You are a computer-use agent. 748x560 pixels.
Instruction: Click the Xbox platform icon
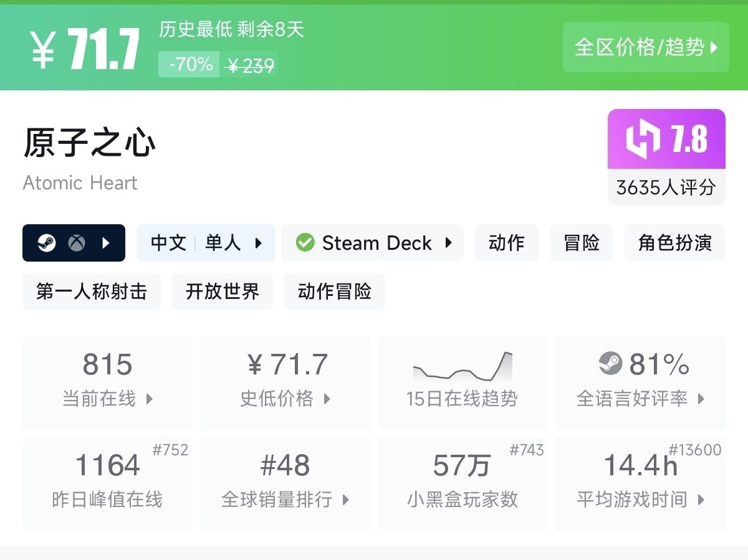pyautogui.click(x=77, y=243)
